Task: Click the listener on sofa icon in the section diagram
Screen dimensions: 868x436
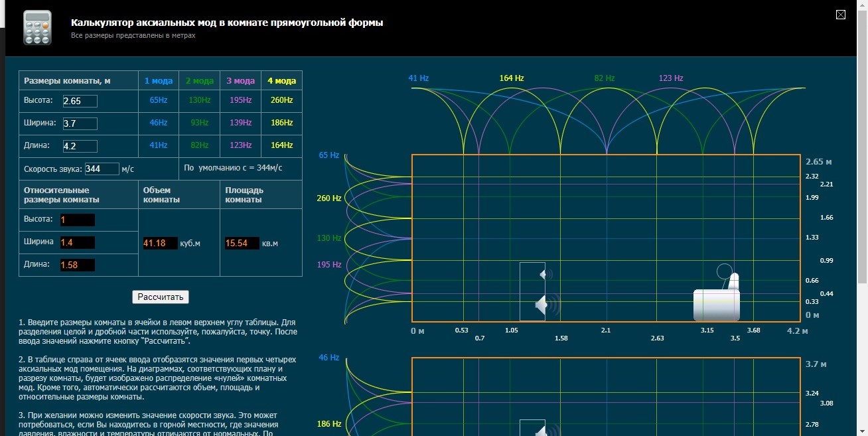Action: pos(717,294)
